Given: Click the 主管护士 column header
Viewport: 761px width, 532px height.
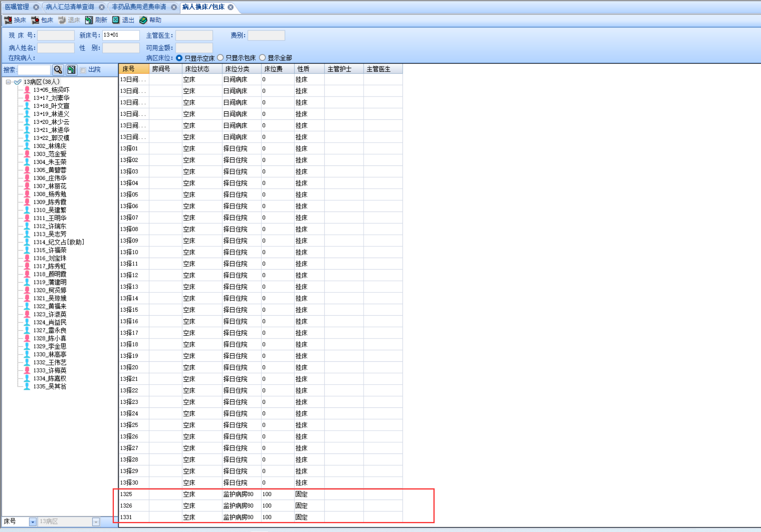Looking at the screenshot, I should (x=344, y=69).
